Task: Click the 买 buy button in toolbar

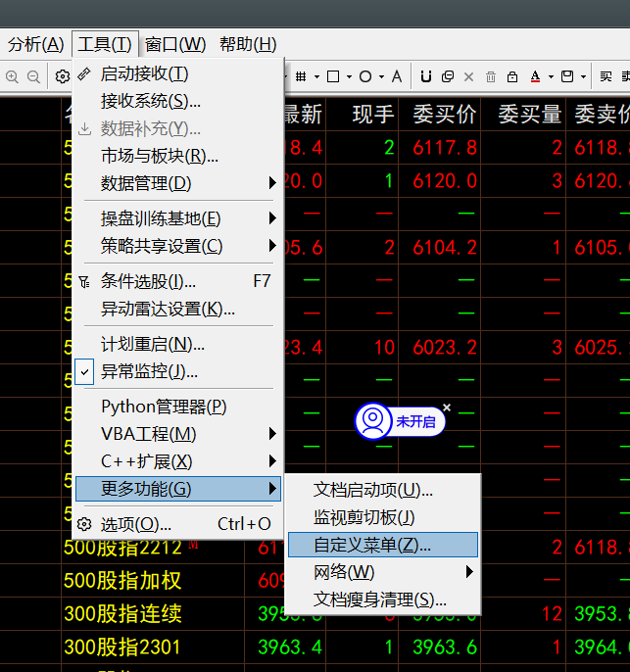Action: [x=606, y=76]
